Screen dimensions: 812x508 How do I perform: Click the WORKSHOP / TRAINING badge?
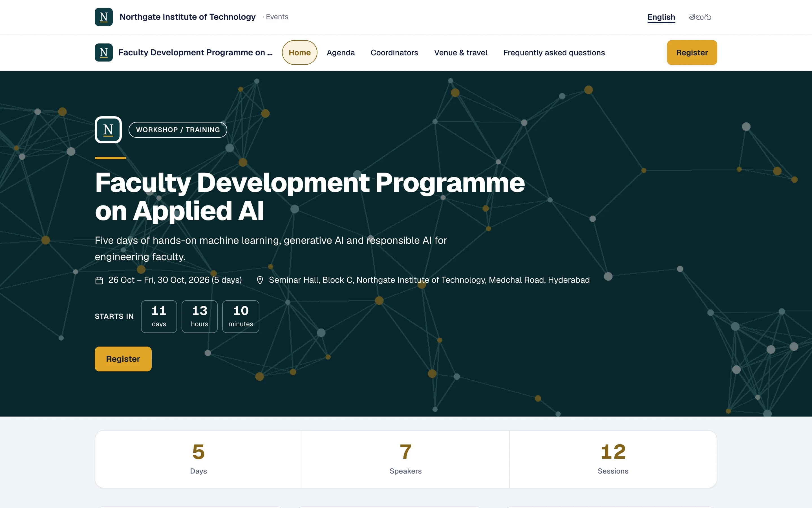click(178, 130)
